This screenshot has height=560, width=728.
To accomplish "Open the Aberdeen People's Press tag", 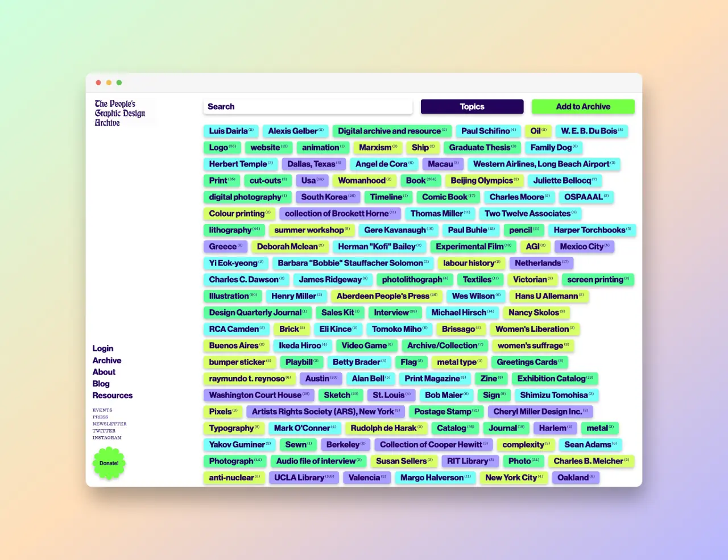I will (387, 296).
